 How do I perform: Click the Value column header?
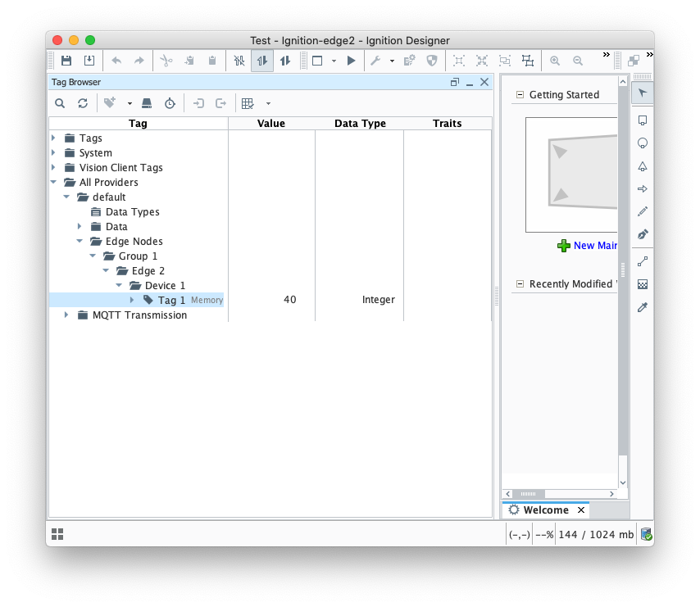[271, 124]
